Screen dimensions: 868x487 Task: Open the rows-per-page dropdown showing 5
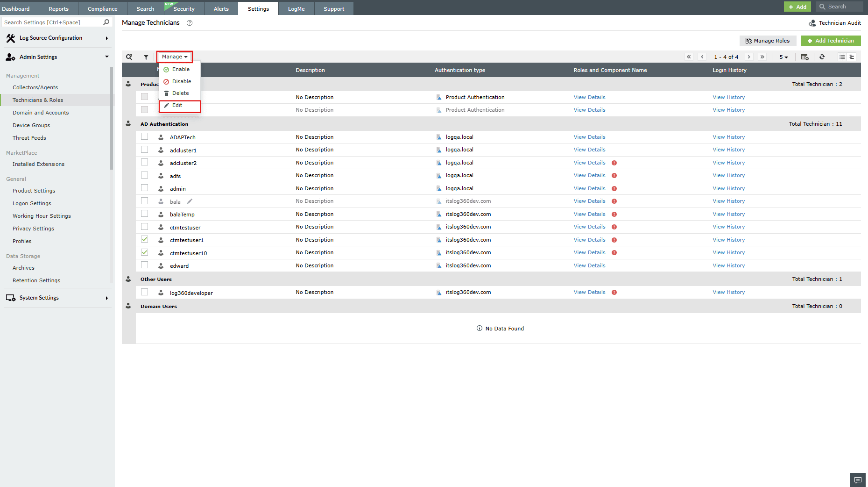tap(783, 57)
